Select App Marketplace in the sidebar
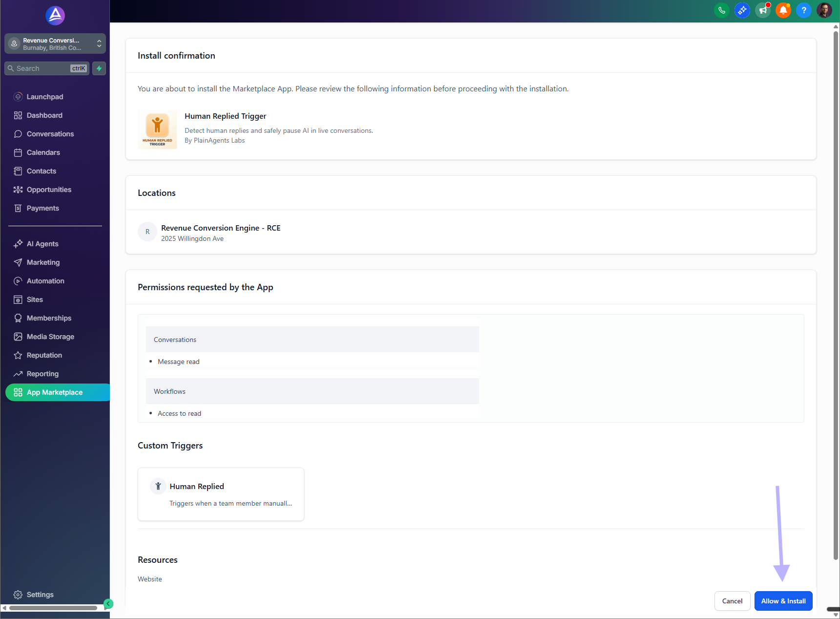The height and width of the screenshot is (619, 840). (x=54, y=392)
